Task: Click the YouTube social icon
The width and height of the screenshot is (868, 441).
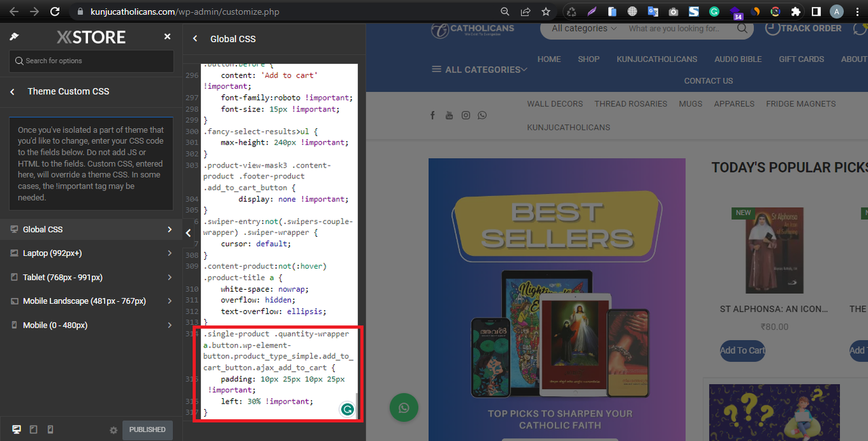Action: tap(449, 115)
